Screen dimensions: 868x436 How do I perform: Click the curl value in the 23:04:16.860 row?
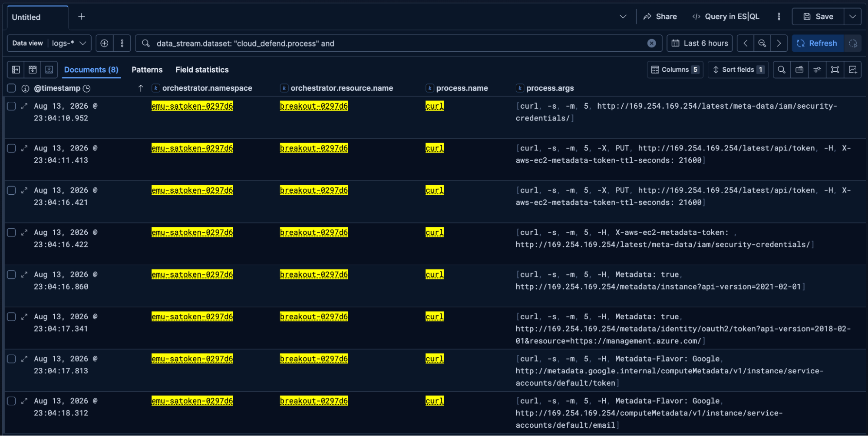pos(435,275)
